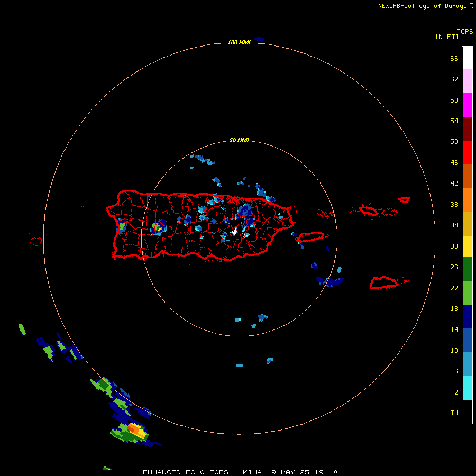476x476 pixels.
Task: Click the legend value 14
Action: (x=454, y=329)
